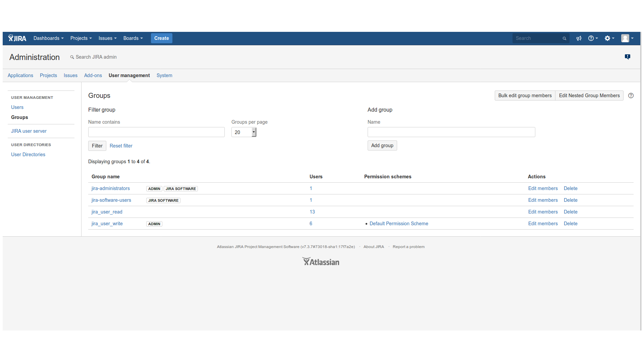Open the jira_user_read group
The width and height of the screenshot is (644, 362).
pyautogui.click(x=107, y=212)
